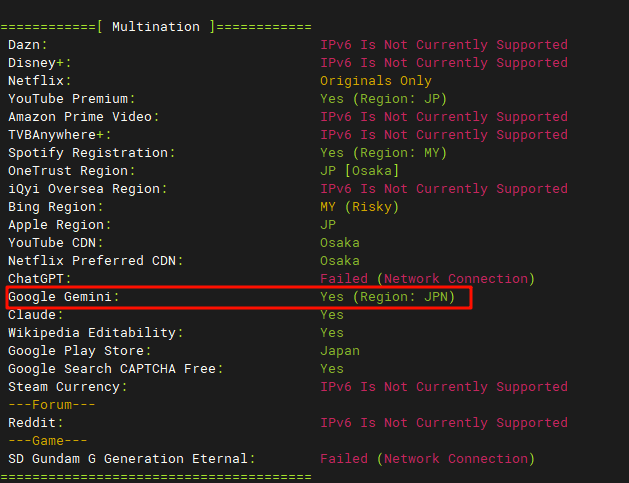
Task: Select TVBAnywhere+ IPv6 unsupported result
Action: point(444,135)
